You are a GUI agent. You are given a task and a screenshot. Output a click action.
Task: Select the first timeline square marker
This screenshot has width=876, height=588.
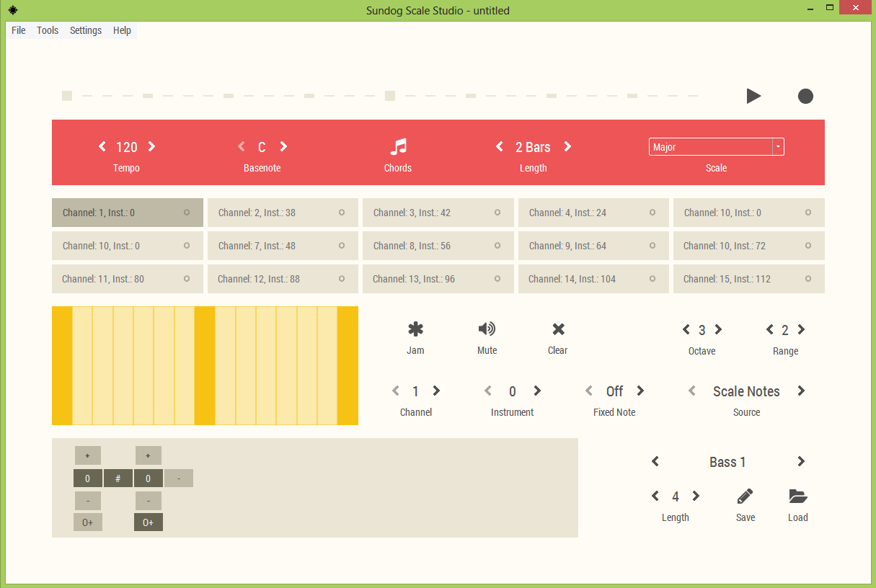point(66,95)
